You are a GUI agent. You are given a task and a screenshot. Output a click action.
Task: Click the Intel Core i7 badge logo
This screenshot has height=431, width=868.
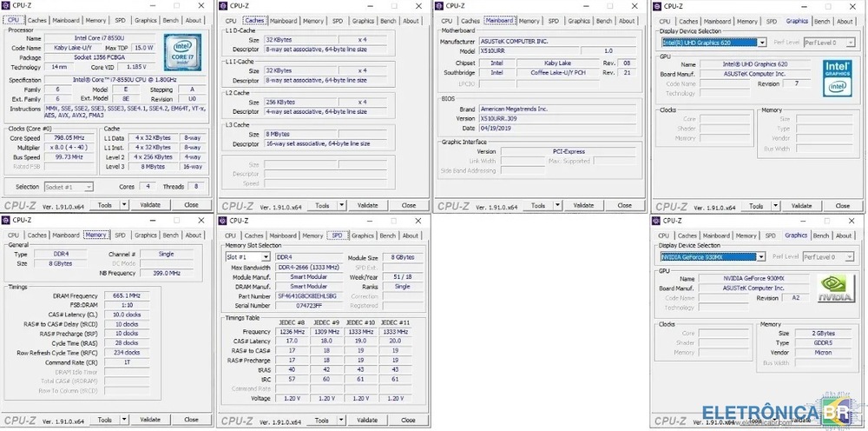(183, 52)
